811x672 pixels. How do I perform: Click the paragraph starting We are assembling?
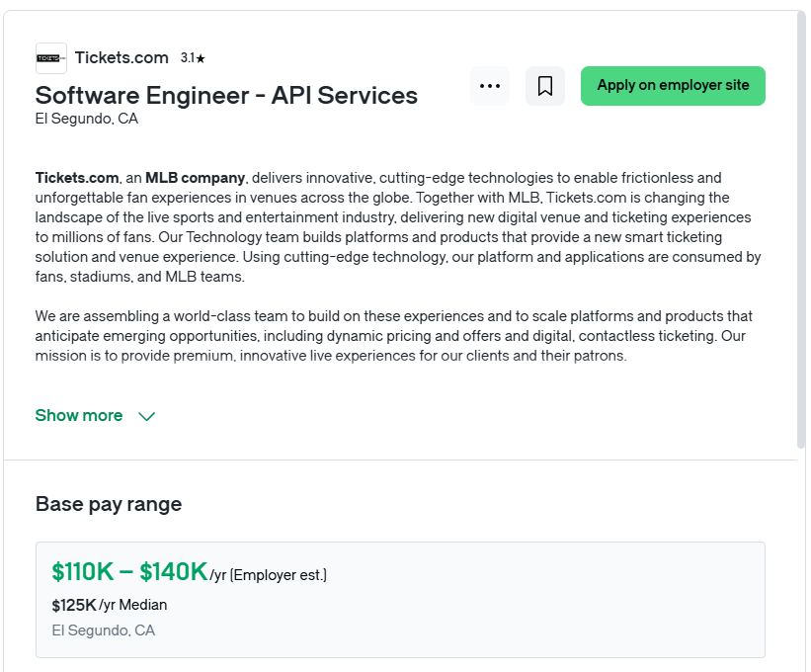coord(393,336)
